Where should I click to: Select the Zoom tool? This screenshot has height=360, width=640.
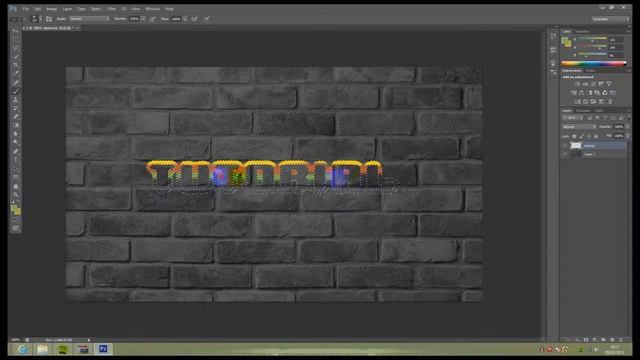(16, 195)
